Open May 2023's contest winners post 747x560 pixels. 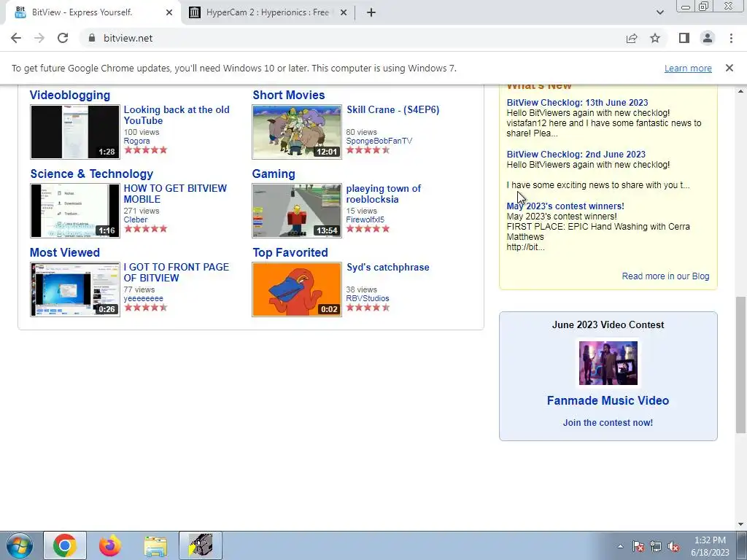click(565, 206)
